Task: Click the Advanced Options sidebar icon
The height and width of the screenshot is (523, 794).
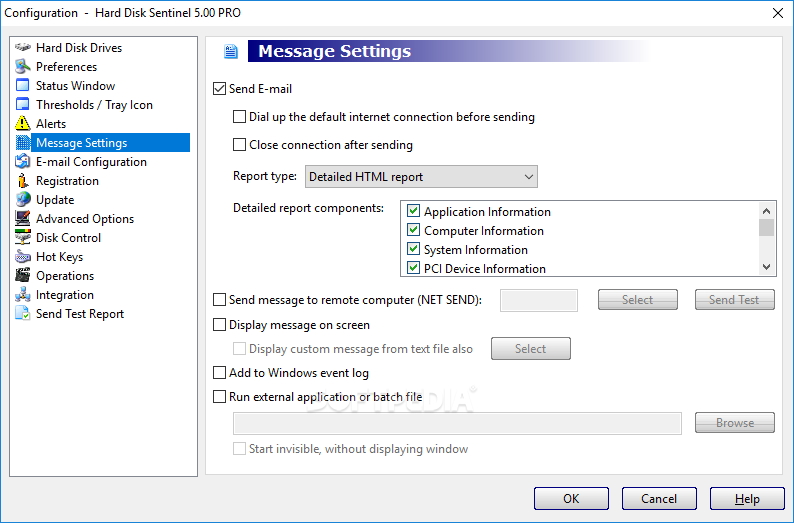Action: pyautogui.click(x=23, y=219)
